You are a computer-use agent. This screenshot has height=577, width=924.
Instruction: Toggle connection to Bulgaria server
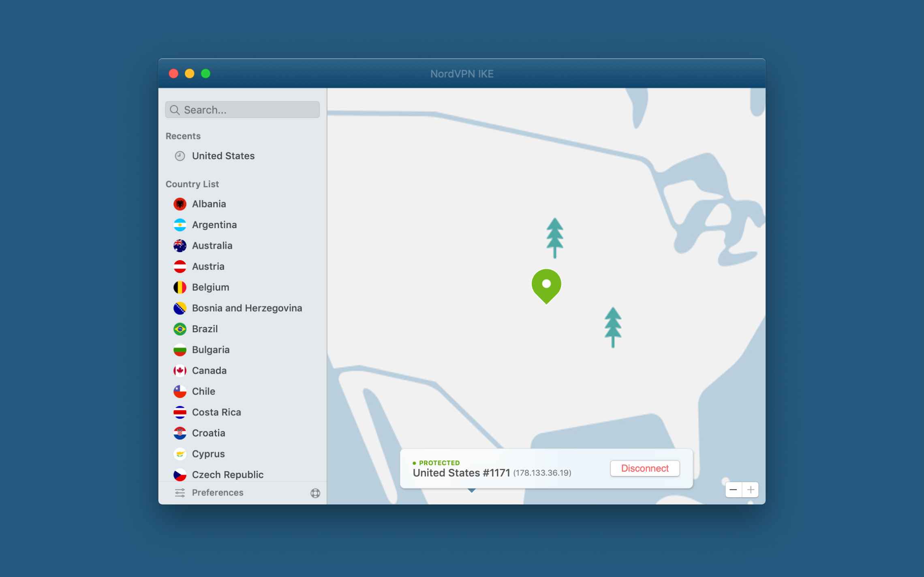point(210,349)
